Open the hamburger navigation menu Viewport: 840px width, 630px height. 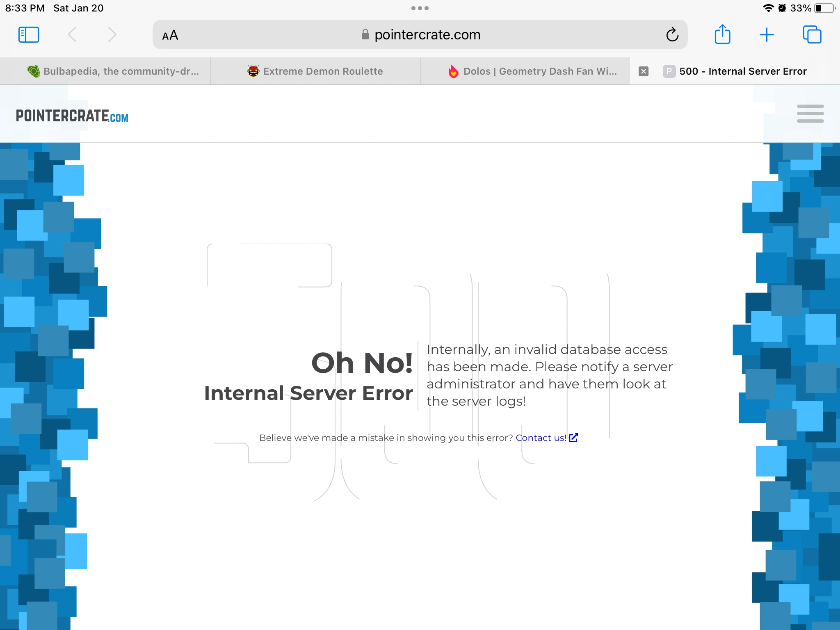(x=810, y=114)
